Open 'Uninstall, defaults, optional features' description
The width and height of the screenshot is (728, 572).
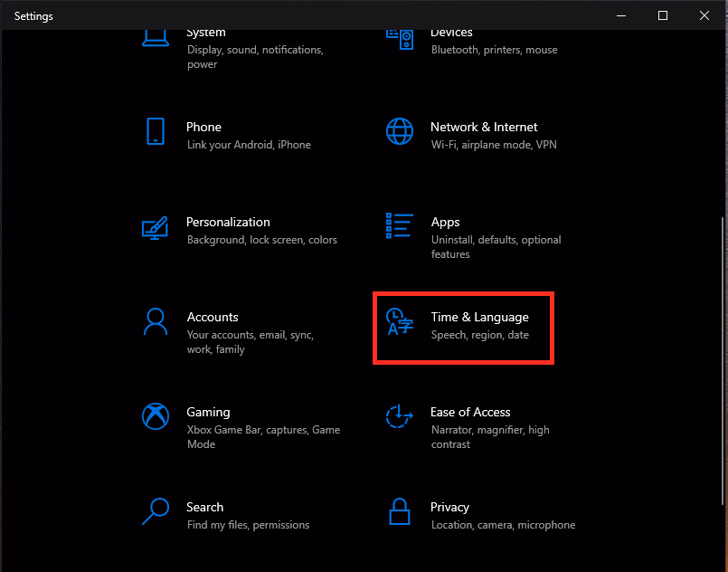(x=496, y=247)
